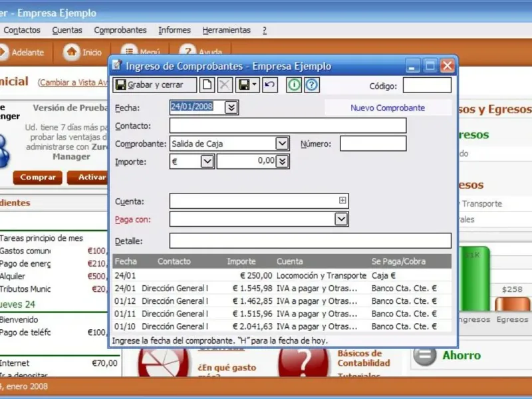The image size is (532, 399).
Task: Open the Comprobante type dropdown
Action: (282, 143)
